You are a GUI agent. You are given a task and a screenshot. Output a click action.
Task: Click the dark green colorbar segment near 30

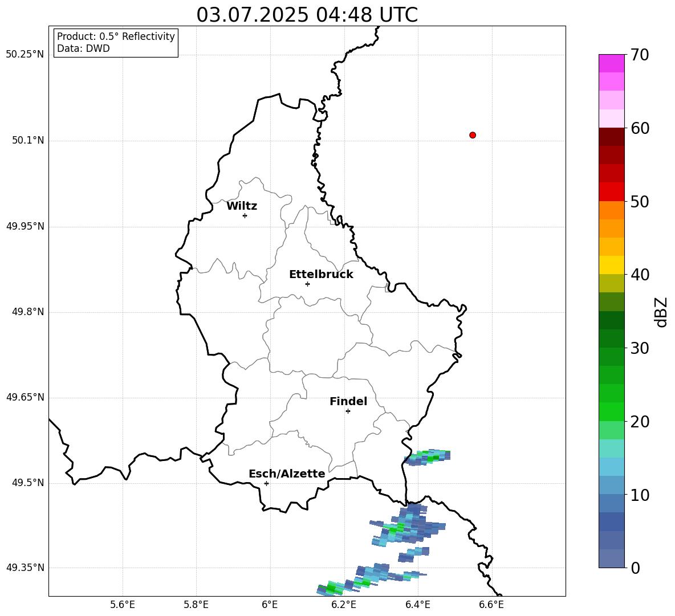point(611,338)
